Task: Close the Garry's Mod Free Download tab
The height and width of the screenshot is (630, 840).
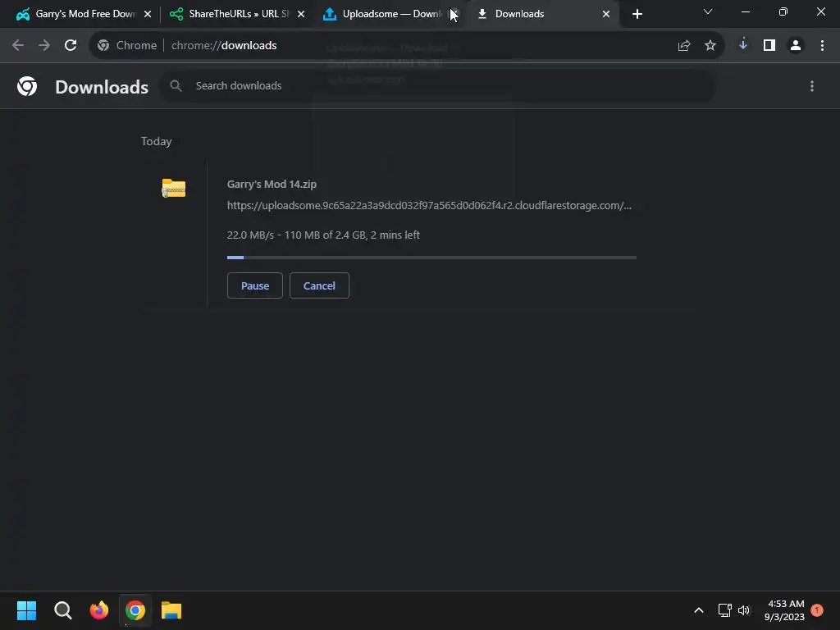Action: (148, 14)
